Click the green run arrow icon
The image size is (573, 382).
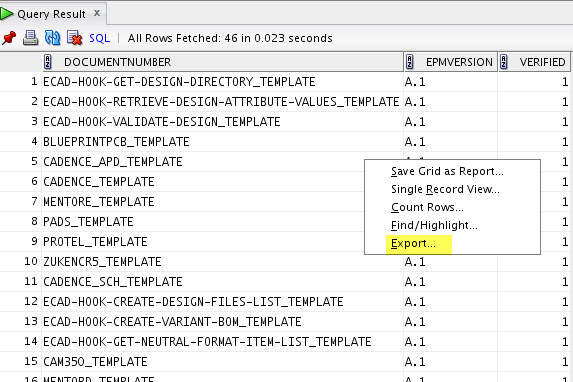[x=6, y=14]
